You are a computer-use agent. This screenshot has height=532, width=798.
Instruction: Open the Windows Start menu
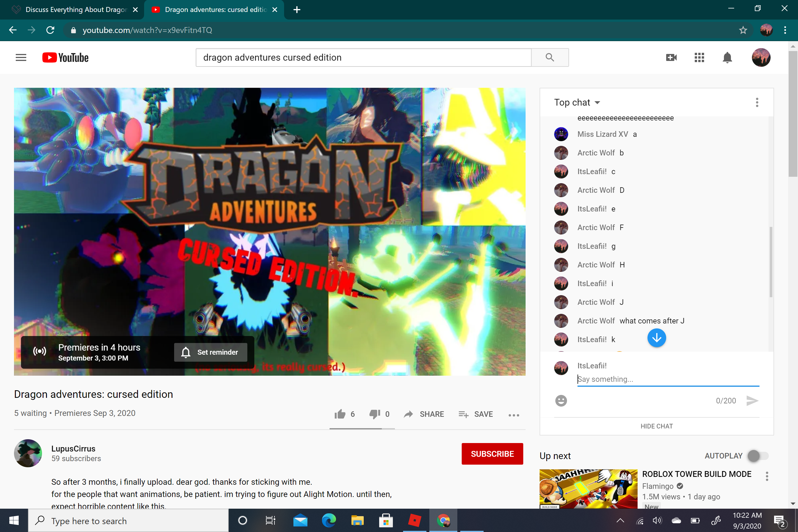pos(14,520)
